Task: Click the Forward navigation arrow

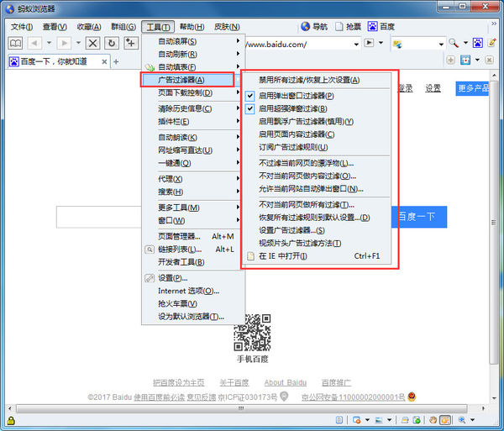Action: point(65,43)
